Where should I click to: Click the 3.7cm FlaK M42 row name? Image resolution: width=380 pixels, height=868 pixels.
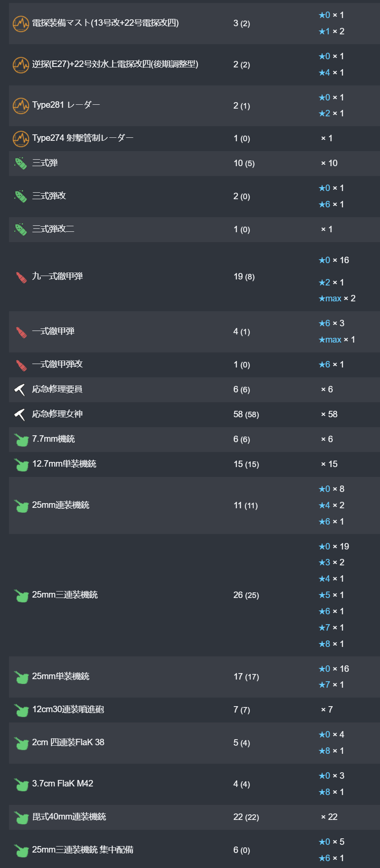tap(63, 783)
